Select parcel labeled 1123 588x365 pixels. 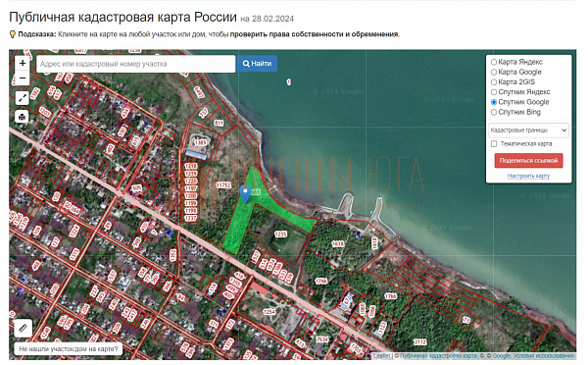(x=383, y=328)
